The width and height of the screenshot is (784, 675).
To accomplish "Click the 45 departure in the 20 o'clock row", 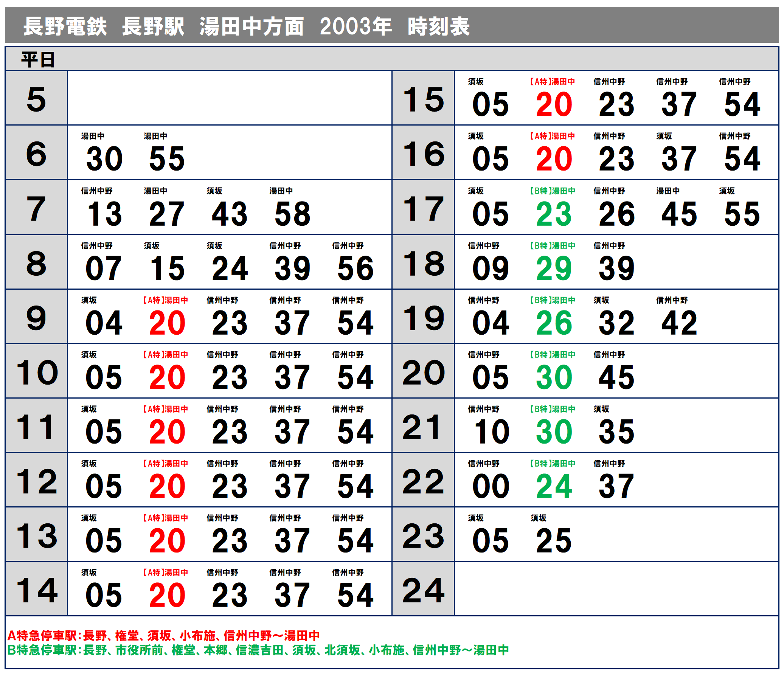I will coord(616,378).
